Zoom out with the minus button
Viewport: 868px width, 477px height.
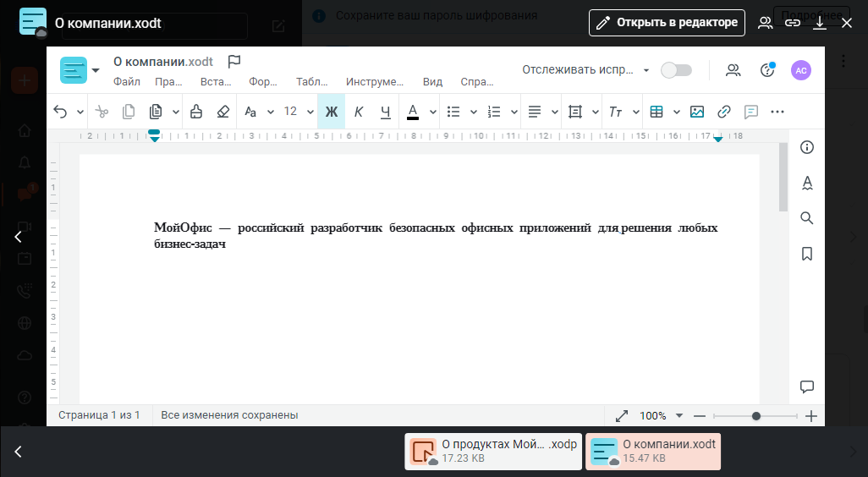point(700,416)
